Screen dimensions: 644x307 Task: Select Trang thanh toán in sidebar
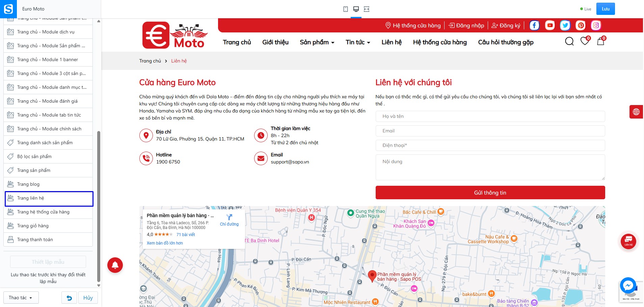(48, 239)
